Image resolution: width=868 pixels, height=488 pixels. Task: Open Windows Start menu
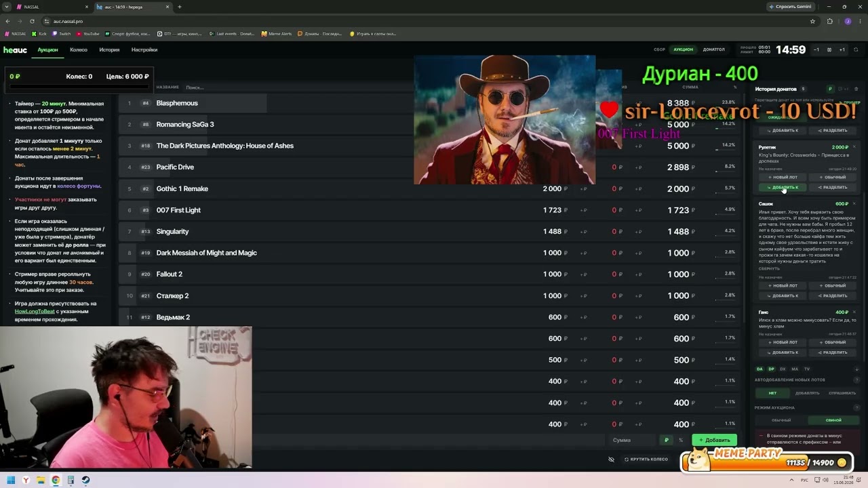11,480
